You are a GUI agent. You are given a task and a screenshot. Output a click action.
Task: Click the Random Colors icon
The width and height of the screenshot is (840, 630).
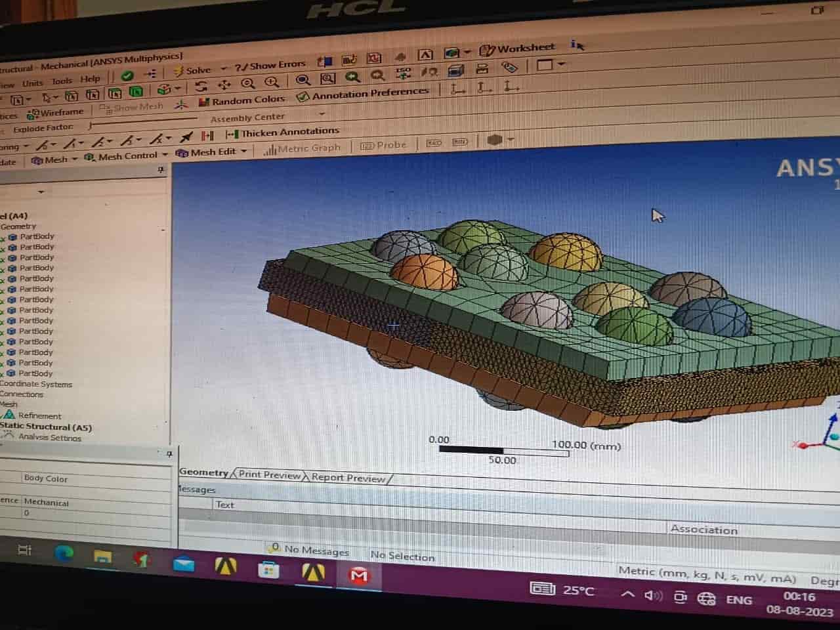coord(241,100)
